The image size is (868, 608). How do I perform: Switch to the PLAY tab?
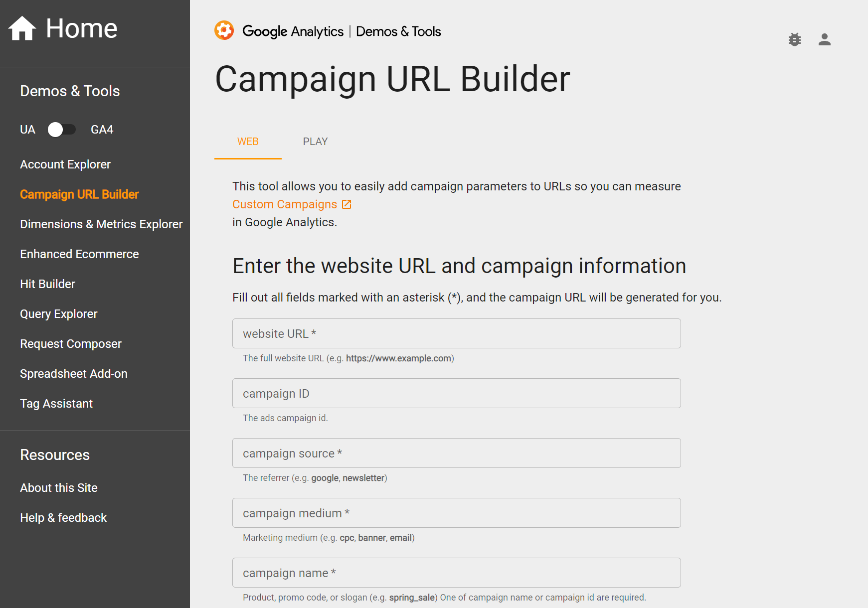(315, 142)
